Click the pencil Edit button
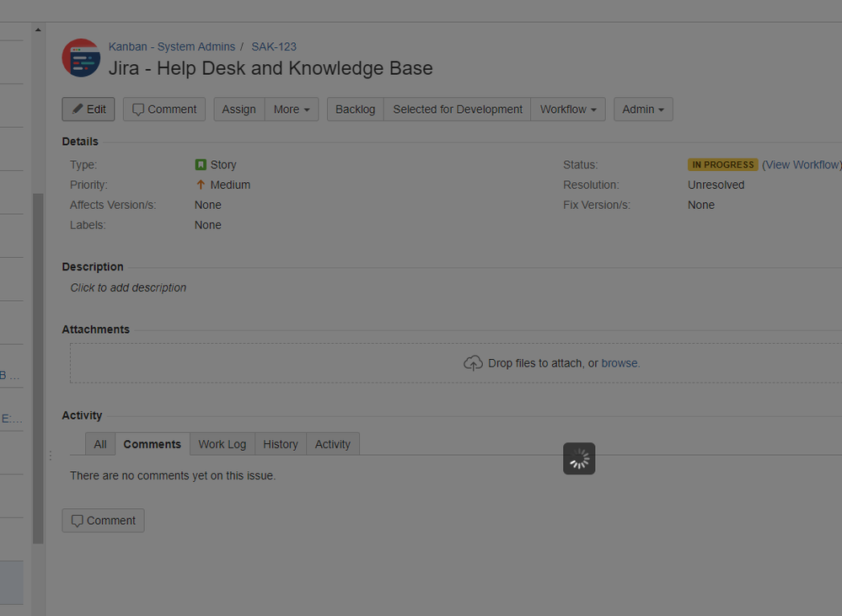842x616 pixels. [x=88, y=109]
